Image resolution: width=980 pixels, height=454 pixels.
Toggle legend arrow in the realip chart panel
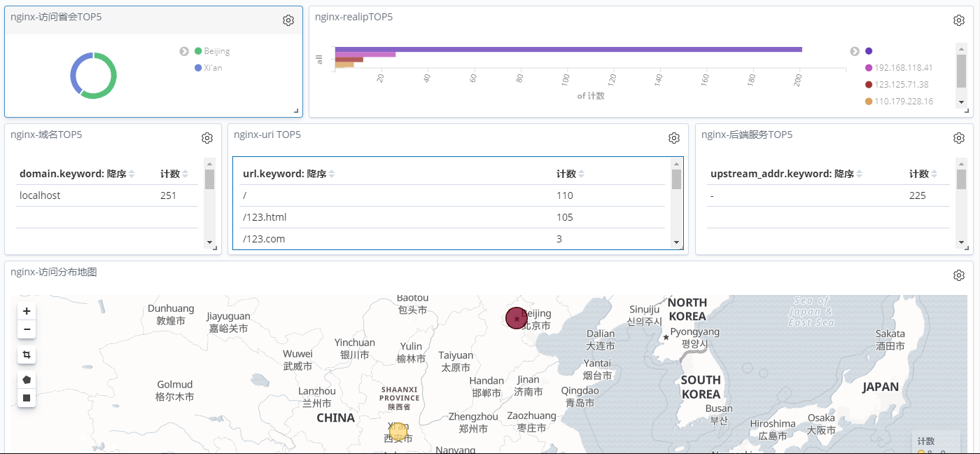point(855,51)
